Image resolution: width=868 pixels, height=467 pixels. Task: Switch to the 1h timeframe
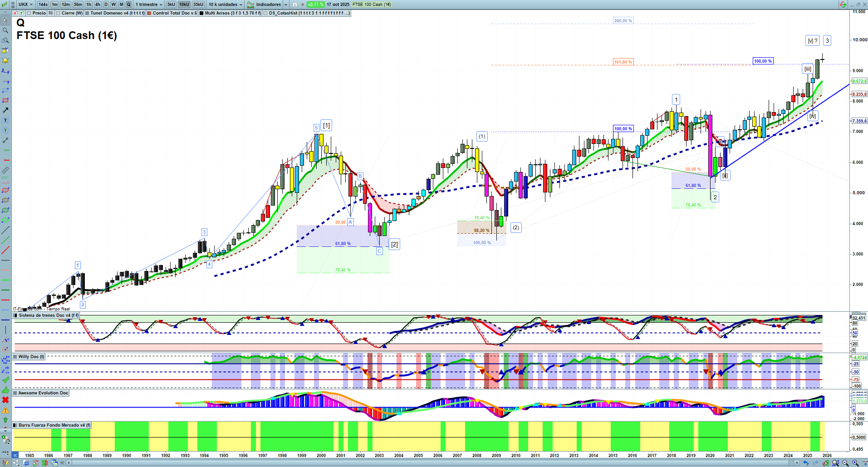coord(88,5)
